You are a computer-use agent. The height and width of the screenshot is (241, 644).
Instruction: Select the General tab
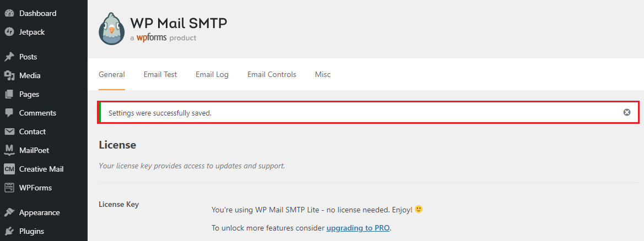pos(112,74)
